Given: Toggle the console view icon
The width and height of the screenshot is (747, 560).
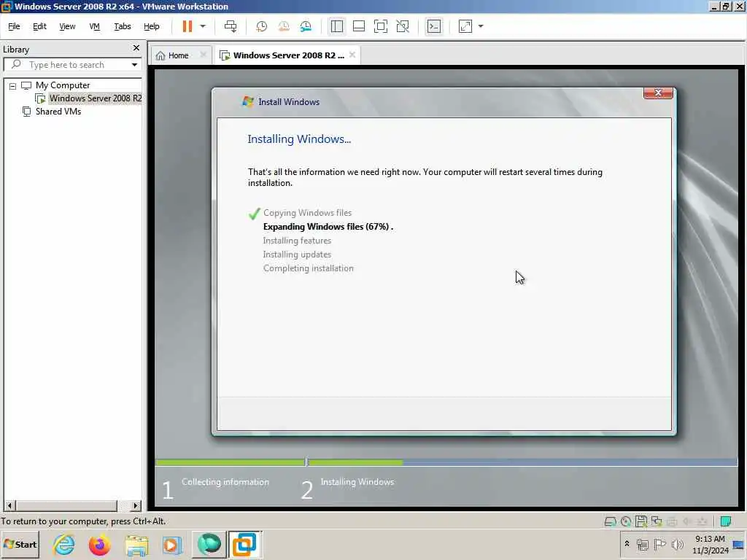Looking at the screenshot, I should (x=434, y=26).
